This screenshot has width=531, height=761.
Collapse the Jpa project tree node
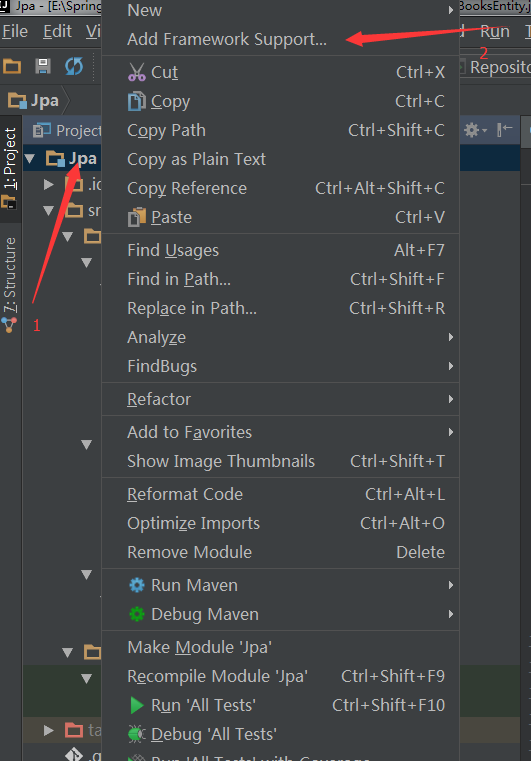[30, 158]
